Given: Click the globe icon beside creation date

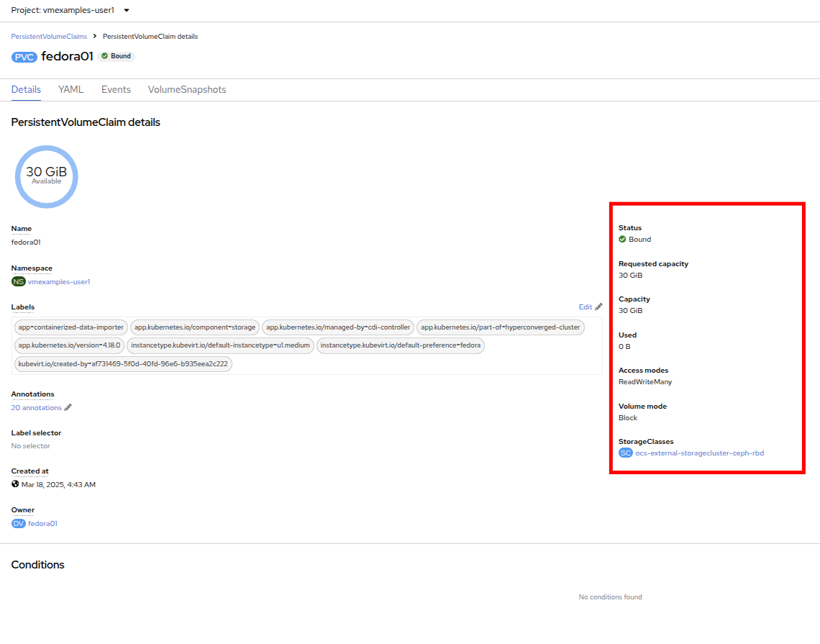Looking at the screenshot, I should [x=15, y=484].
